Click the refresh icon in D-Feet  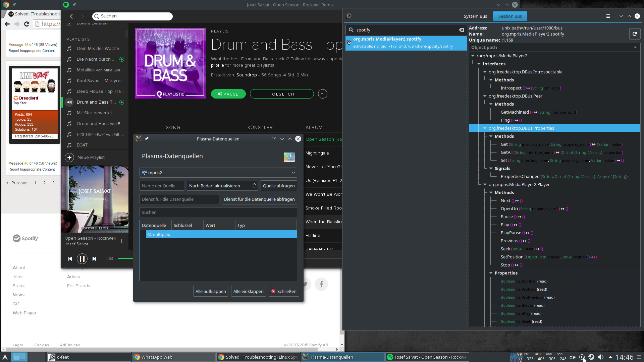pos(634,34)
